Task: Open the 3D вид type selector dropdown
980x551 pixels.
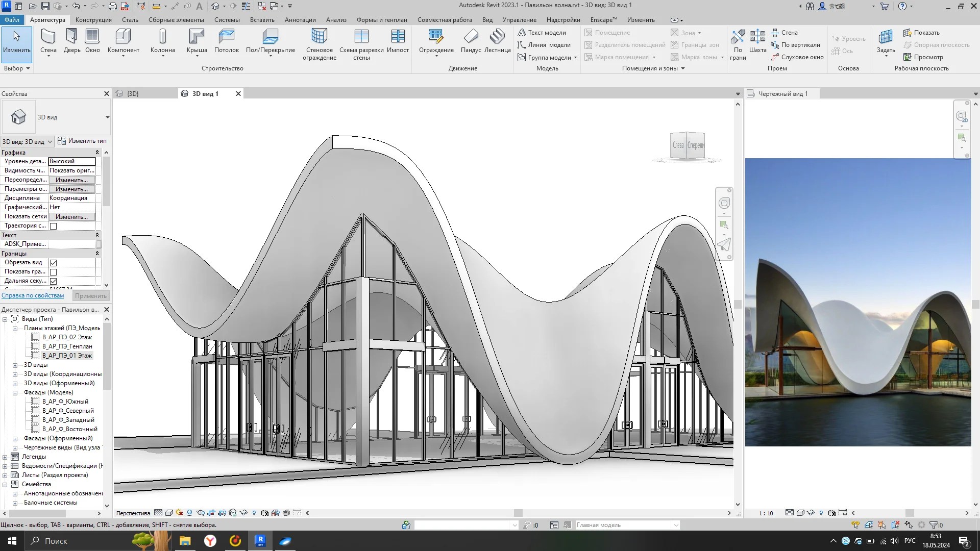Action: pyautogui.click(x=107, y=117)
